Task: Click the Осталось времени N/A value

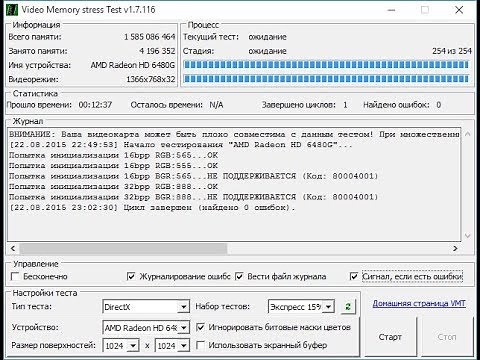Action: pyautogui.click(x=216, y=105)
